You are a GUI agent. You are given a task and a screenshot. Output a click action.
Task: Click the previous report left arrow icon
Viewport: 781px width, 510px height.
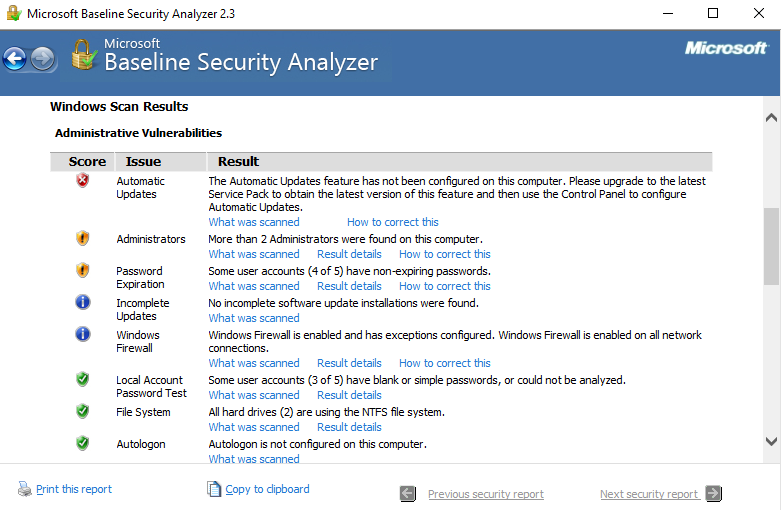click(x=408, y=494)
